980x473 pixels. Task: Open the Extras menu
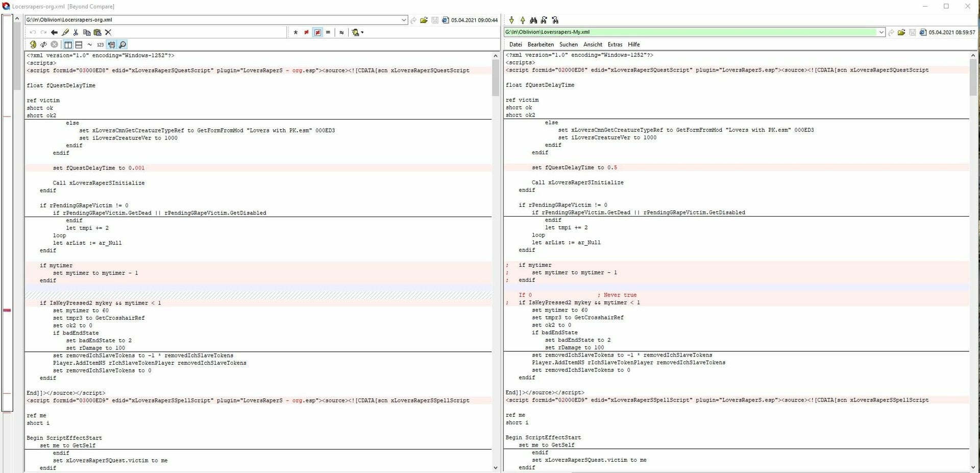pyautogui.click(x=615, y=44)
